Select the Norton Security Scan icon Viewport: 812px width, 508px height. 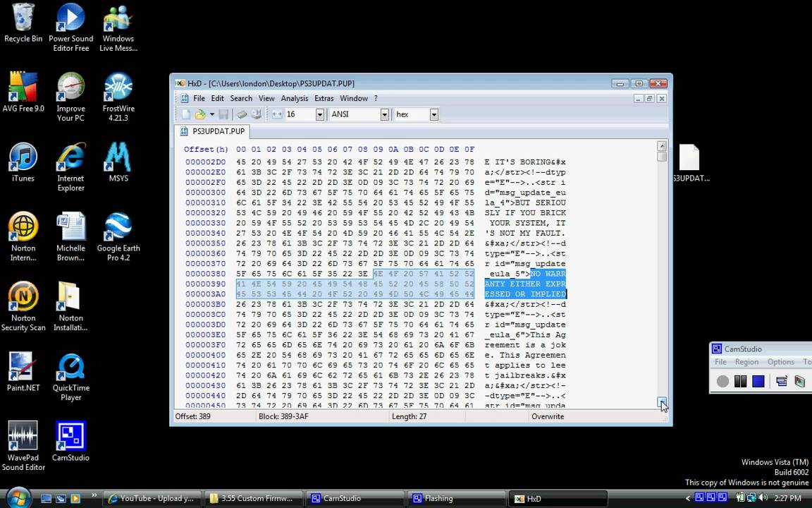coord(23,307)
